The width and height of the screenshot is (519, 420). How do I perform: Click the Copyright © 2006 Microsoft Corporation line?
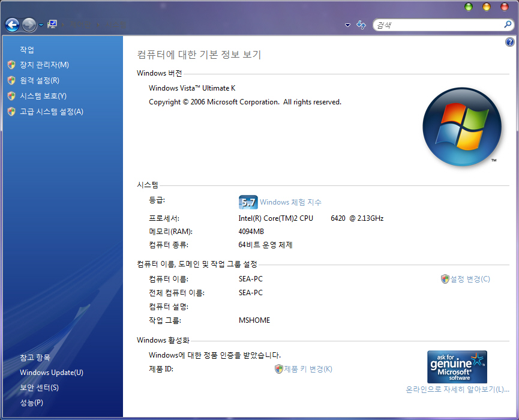(245, 102)
